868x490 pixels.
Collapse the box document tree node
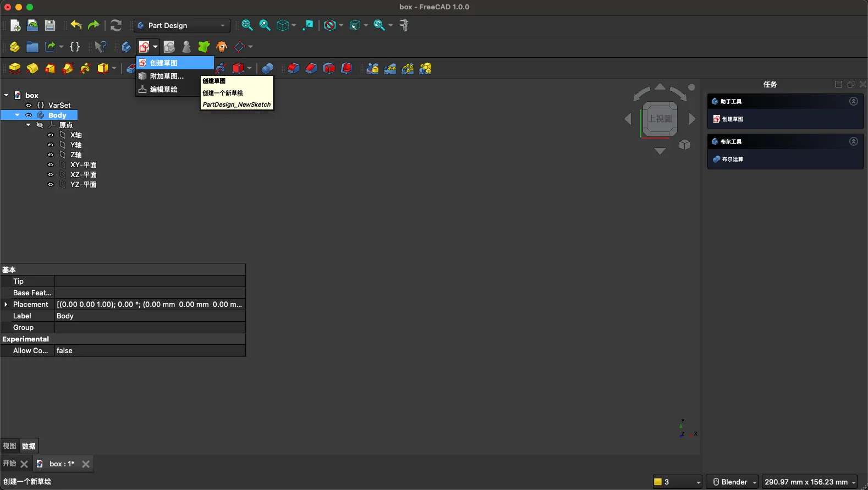click(6, 95)
